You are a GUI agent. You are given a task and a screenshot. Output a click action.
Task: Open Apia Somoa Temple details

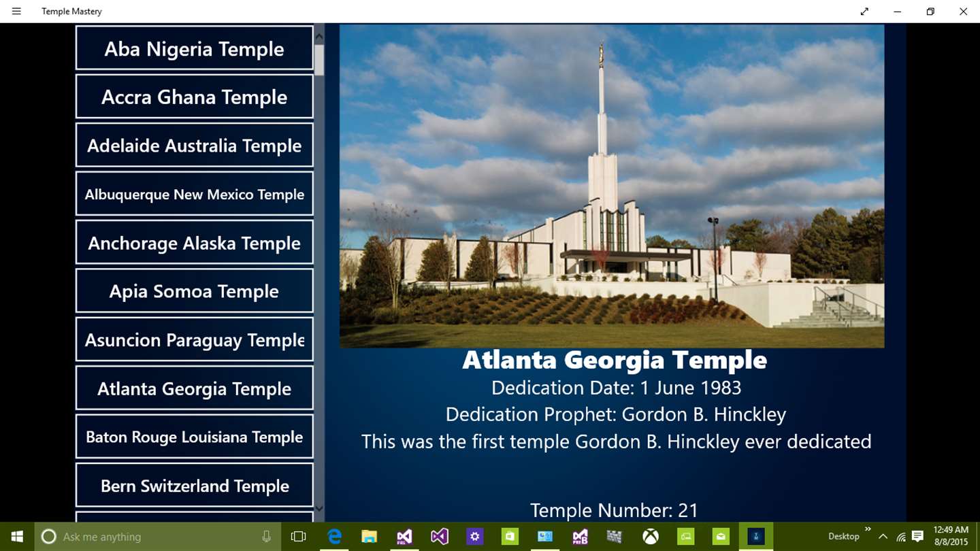194,291
